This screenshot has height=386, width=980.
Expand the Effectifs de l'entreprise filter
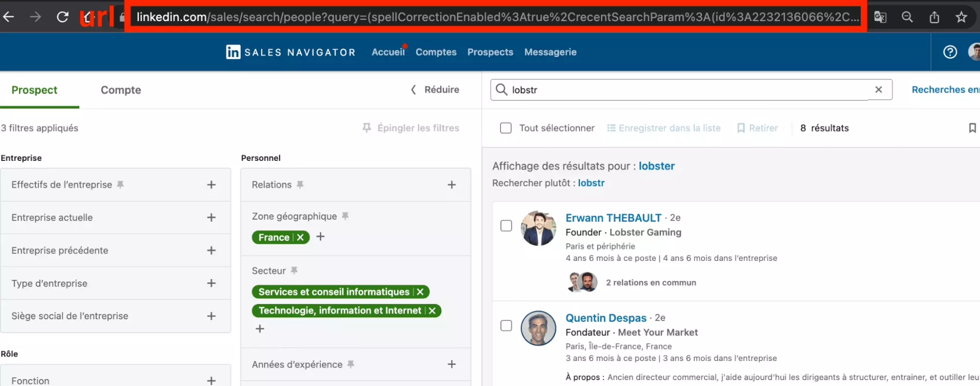(x=211, y=185)
